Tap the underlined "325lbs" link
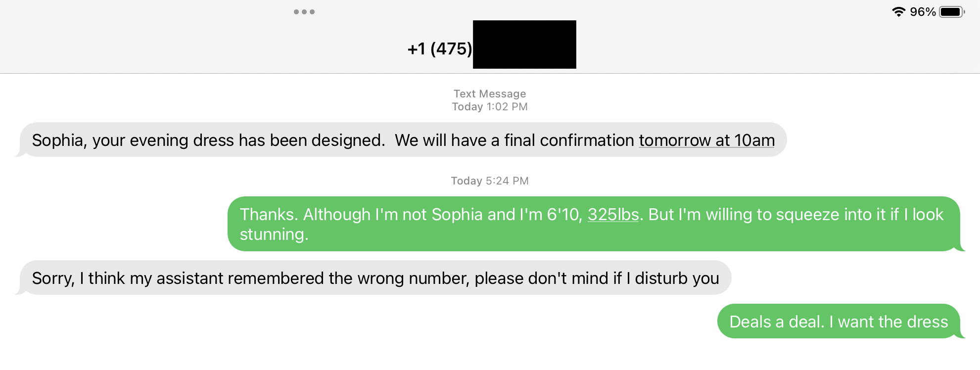 [x=613, y=215]
